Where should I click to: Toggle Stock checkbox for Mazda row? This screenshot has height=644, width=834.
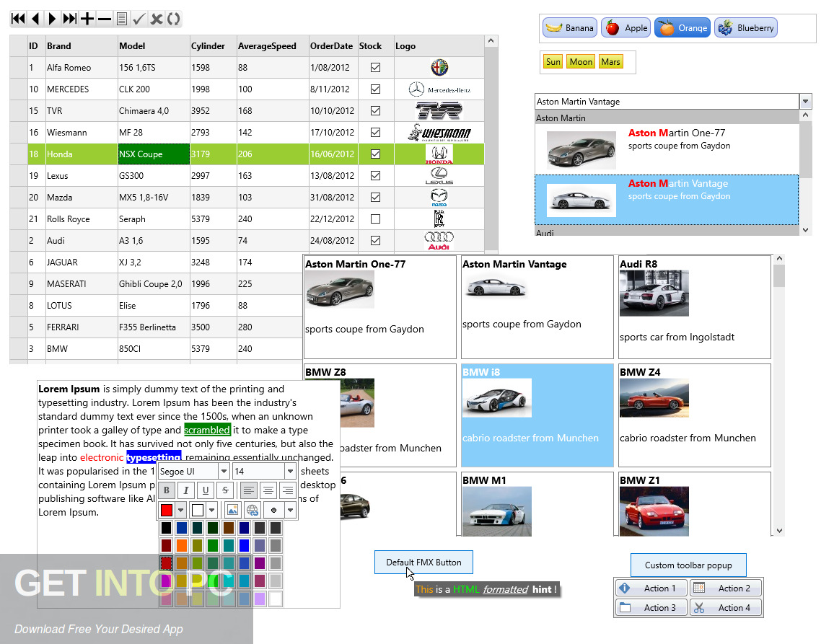[x=375, y=198]
